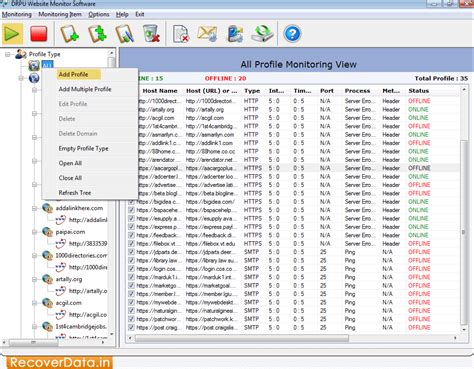Uncheck the https://post.craig... row checkbox
The image size is (474, 369).
tap(131, 327)
